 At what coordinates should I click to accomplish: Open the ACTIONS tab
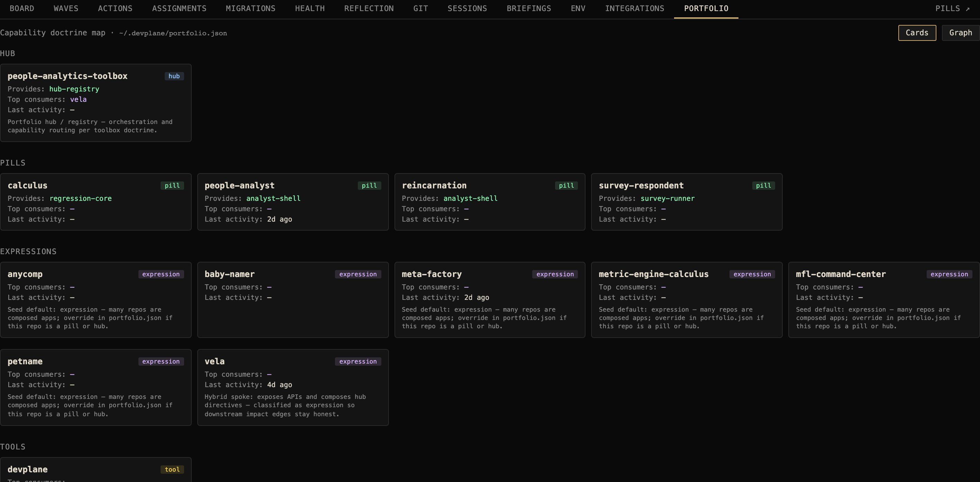pyautogui.click(x=115, y=8)
